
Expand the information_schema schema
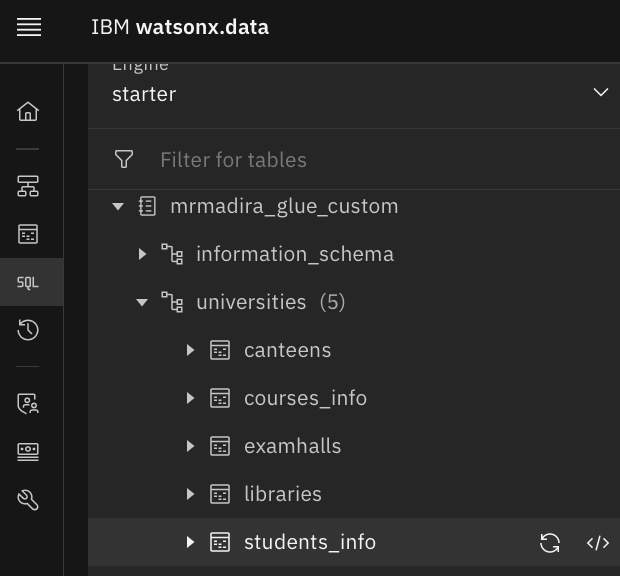142,254
